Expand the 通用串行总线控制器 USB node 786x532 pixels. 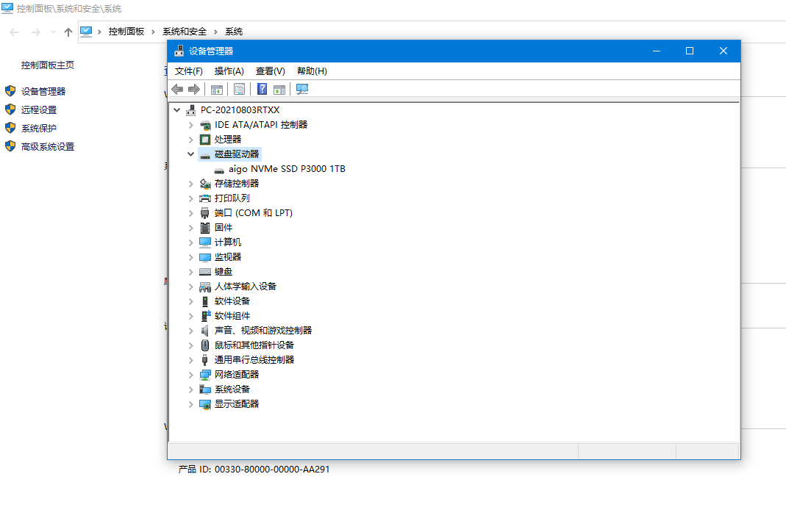pos(190,360)
